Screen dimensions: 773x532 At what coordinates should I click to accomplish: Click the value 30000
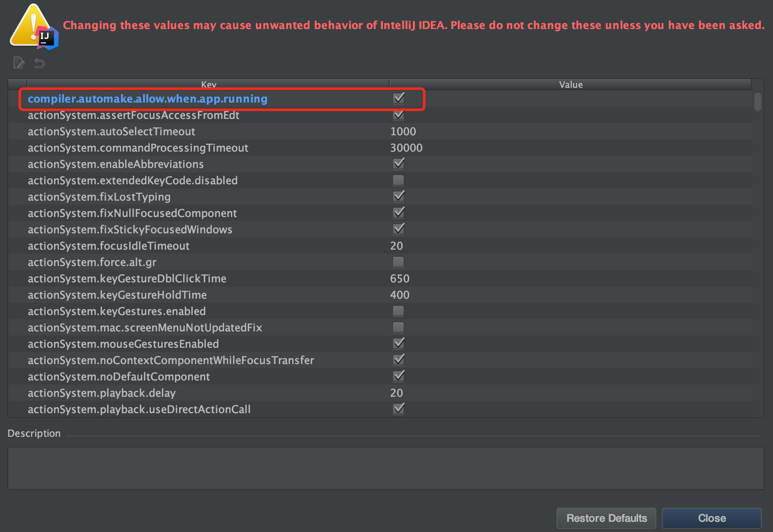[x=406, y=148]
